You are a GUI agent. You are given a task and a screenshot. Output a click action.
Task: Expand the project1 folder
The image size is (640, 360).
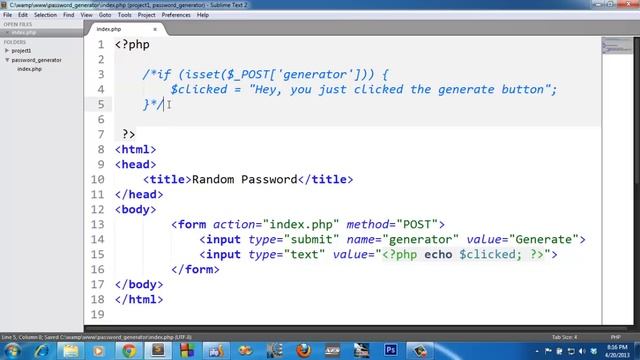pos(7,51)
